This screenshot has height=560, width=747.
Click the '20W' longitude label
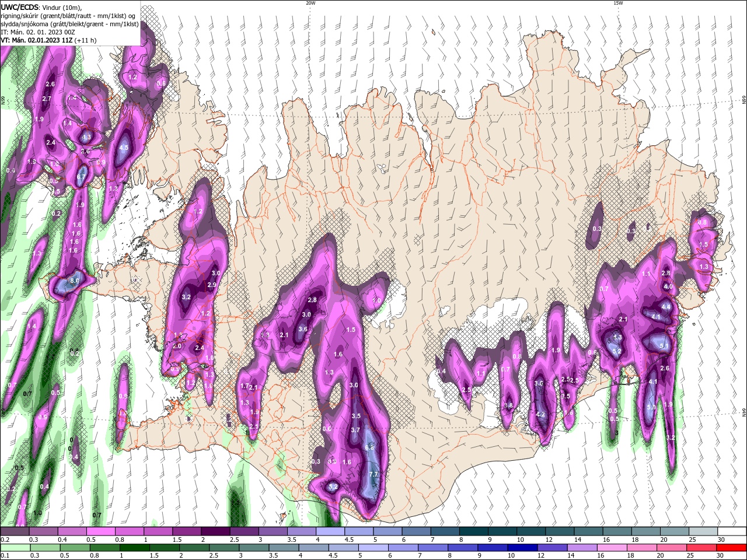(x=310, y=3)
